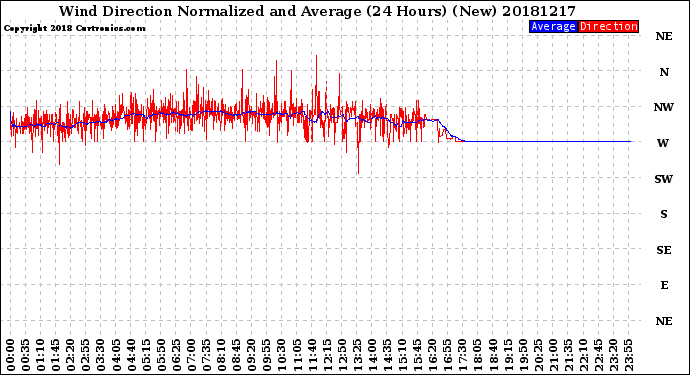Select the 22:10 time axis label
Viewport: 690px width, 375px height.
click(583, 355)
